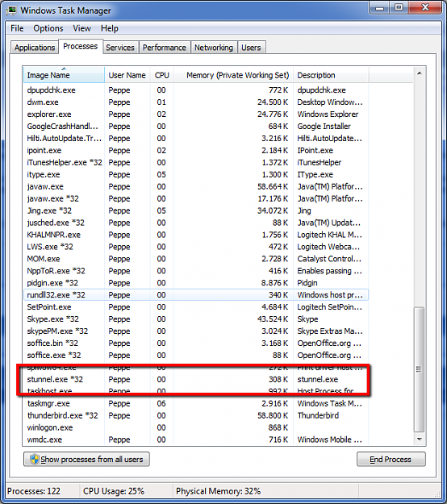Select the winlogon.exe process

(x=196, y=427)
